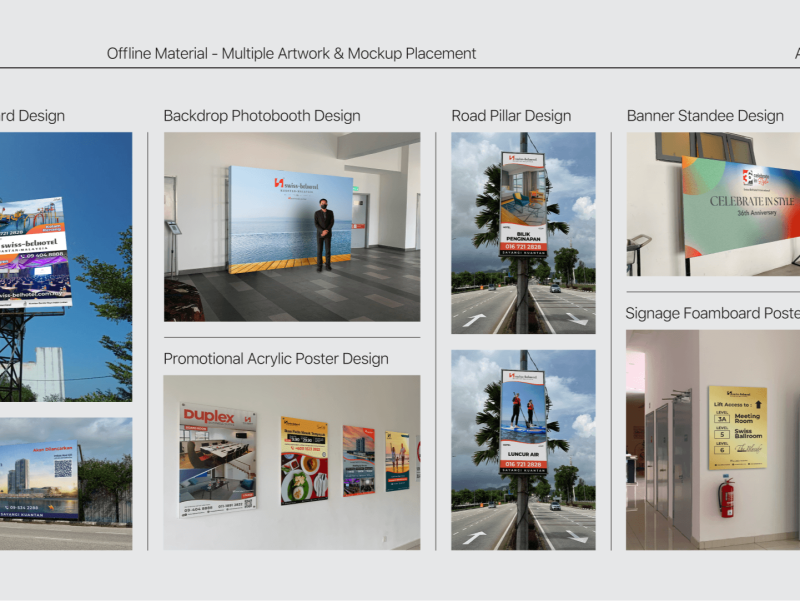Open the Backdrop Photobooth mockup image
The width and height of the screenshot is (800, 601).
point(292,227)
